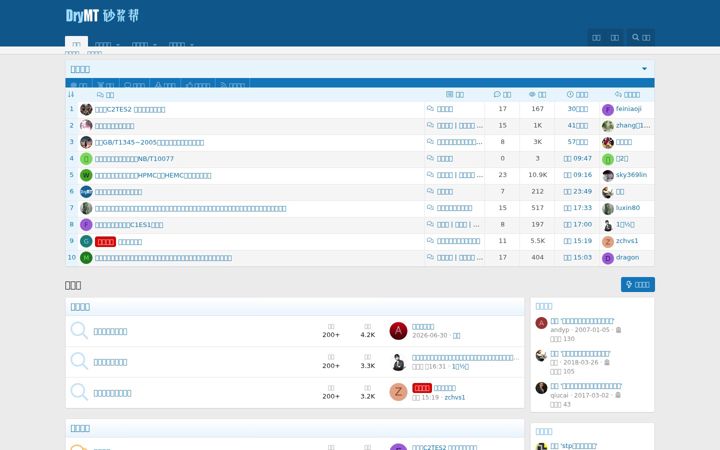Open forum magnifier icon in the 4.2K row
This screenshot has width=720, height=450.
click(79, 331)
